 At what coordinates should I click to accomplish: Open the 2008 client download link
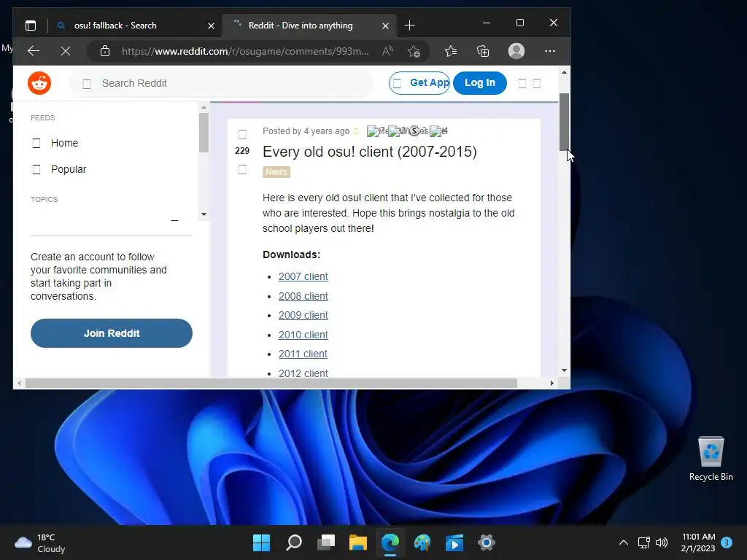(x=303, y=296)
